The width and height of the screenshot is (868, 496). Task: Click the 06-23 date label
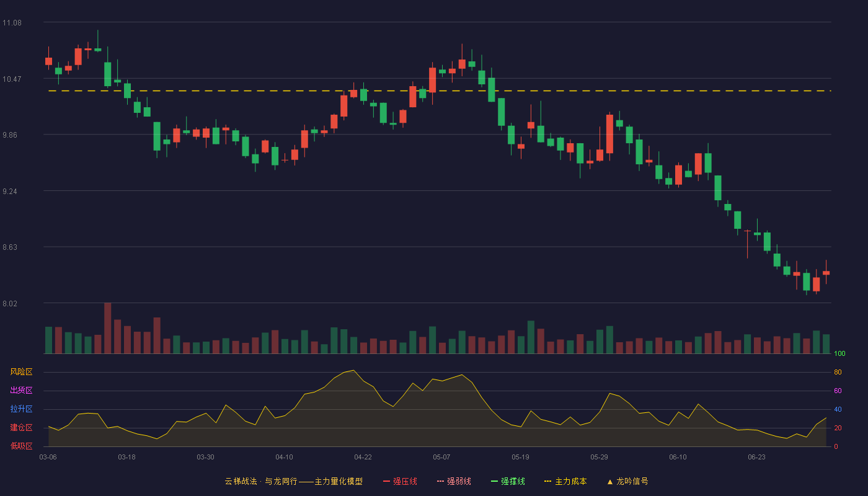(x=756, y=457)
